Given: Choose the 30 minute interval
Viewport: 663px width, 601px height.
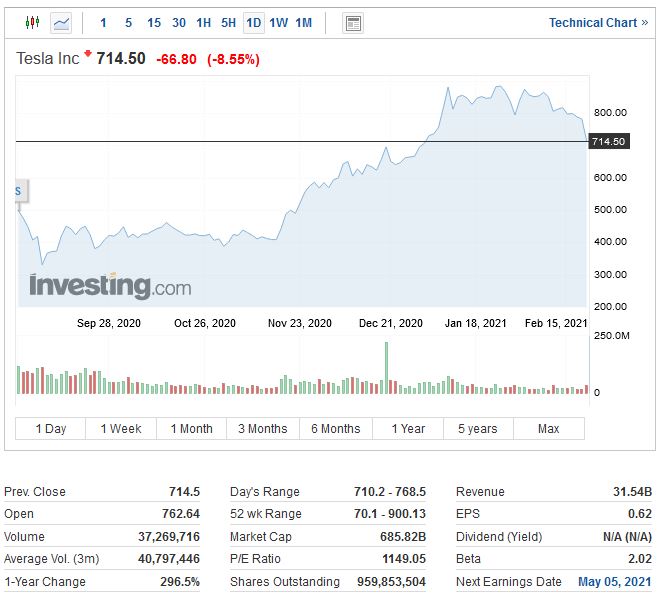Looking at the screenshot, I should tap(179, 22).
